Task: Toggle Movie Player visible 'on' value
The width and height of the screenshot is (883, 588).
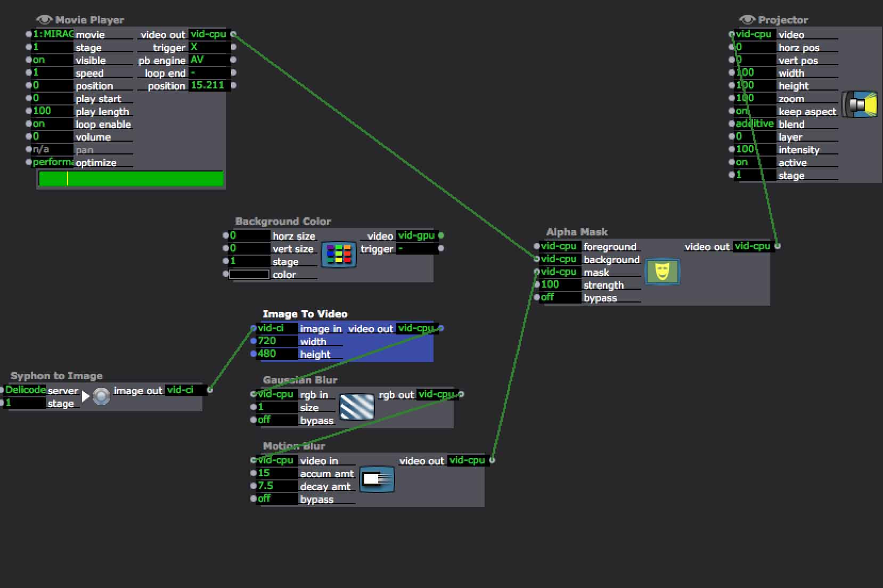Action: tap(53, 60)
